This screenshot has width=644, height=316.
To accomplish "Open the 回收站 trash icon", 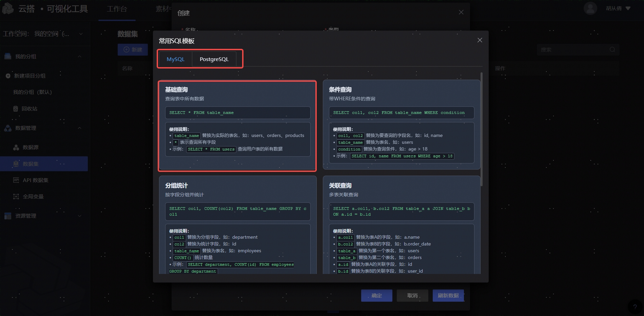I will point(16,109).
